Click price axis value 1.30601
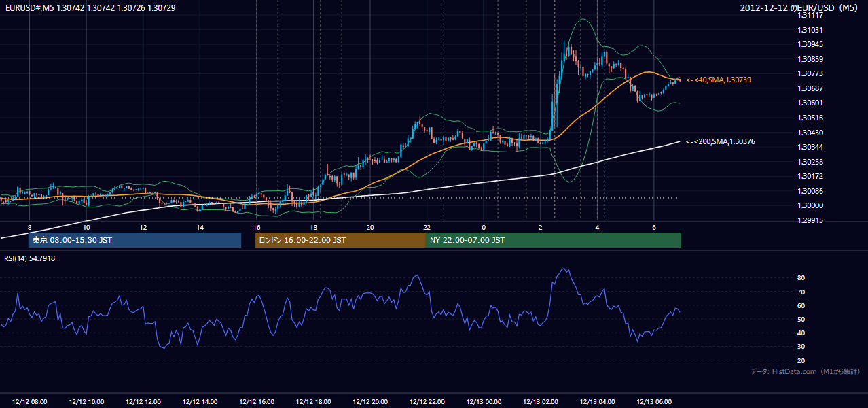The height and width of the screenshot is (408, 868). (810, 103)
